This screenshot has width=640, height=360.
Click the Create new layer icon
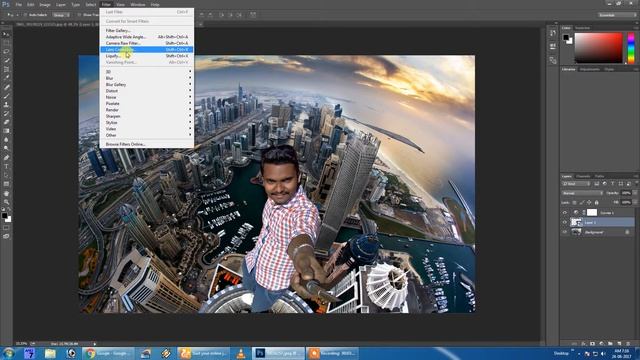click(619, 344)
